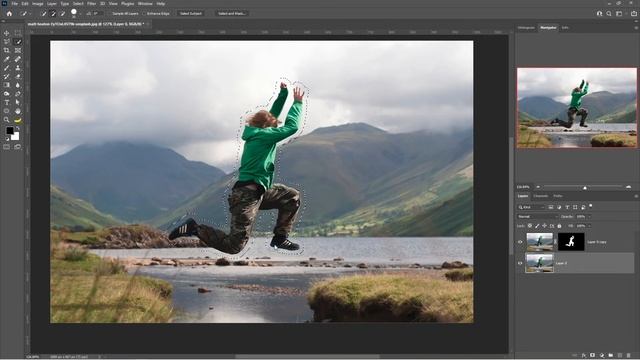Switch to the Info tab

pyautogui.click(x=565, y=28)
